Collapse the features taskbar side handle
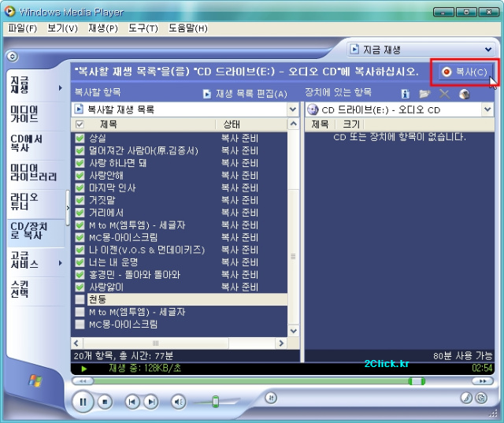Viewport: 504px width, 423px height. point(68,208)
